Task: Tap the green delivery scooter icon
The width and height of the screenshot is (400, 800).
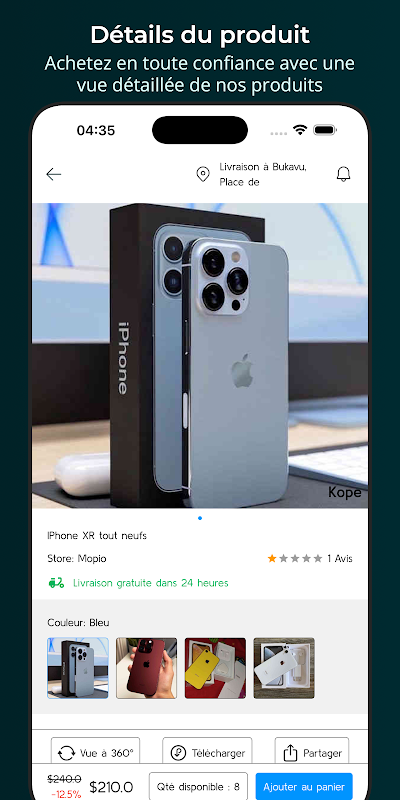Action: click(x=57, y=583)
